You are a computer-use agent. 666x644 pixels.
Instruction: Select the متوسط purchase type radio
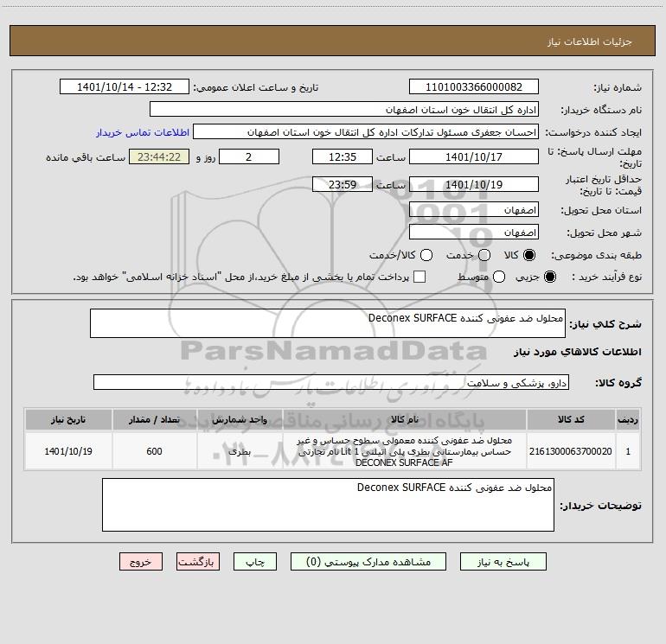pyautogui.click(x=499, y=277)
